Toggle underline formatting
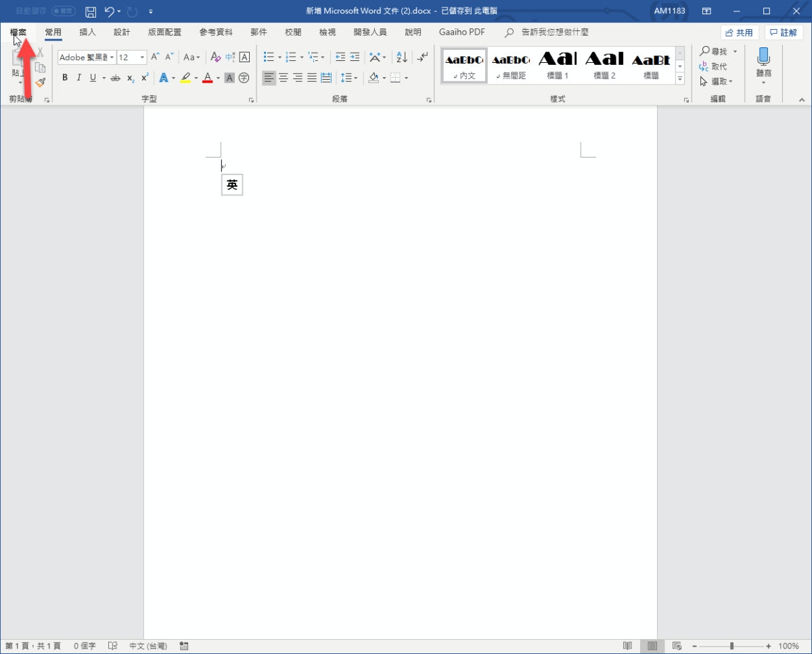This screenshot has height=654, width=812. coord(93,78)
